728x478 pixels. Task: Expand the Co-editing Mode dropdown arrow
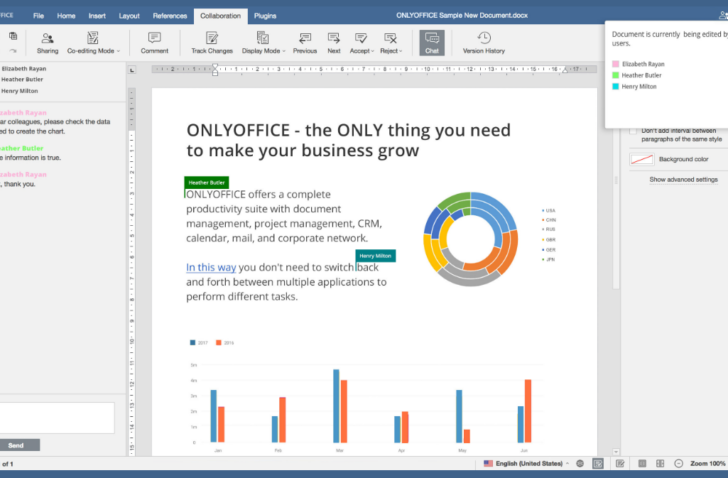pos(118,51)
